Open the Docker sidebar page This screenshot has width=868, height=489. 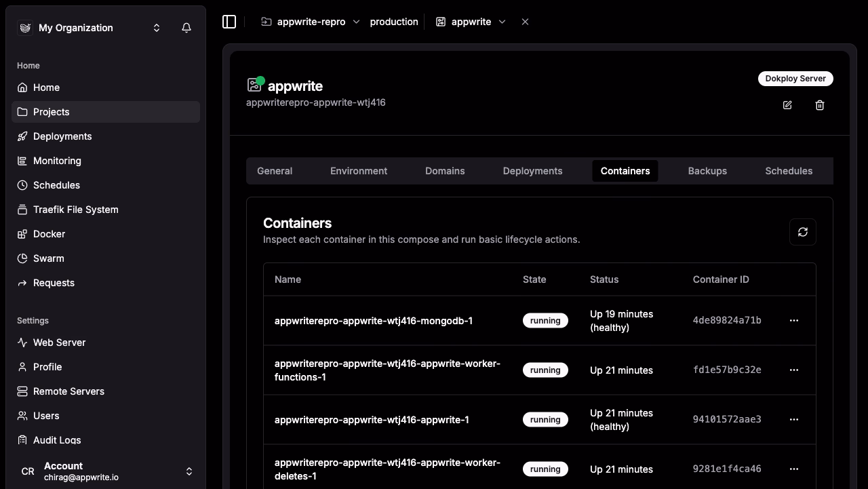[106, 234]
